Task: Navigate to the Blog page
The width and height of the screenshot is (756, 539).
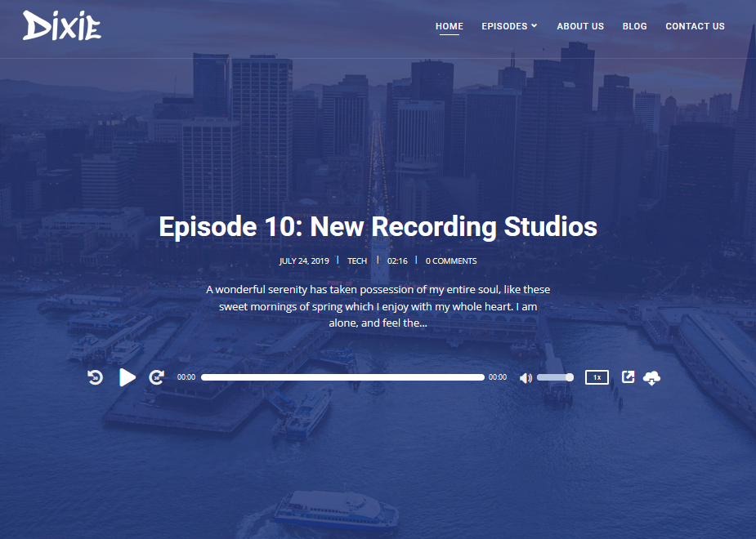Action: pos(634,26)
